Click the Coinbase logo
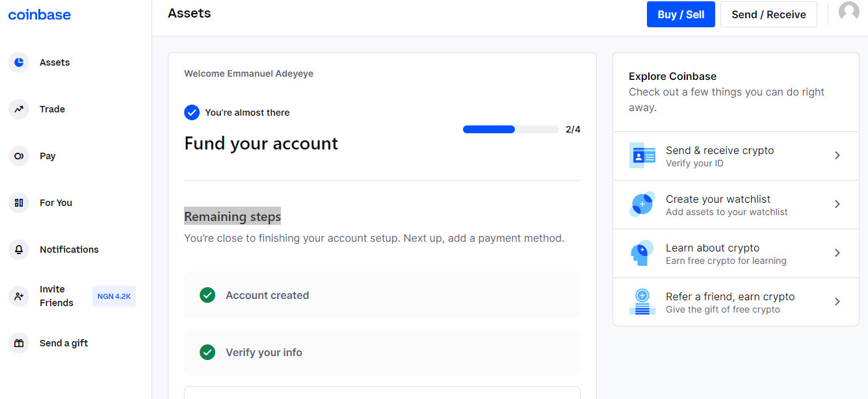Image resolution: width=868 pixels, height=399 pixels. 40,14
